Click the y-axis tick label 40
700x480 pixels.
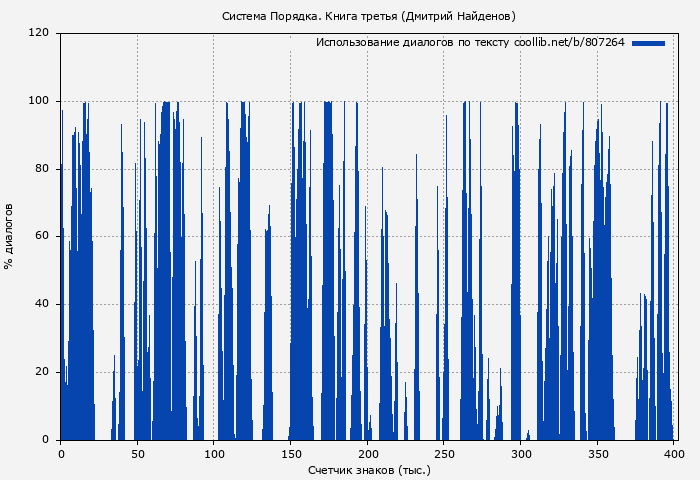[42, 304]
